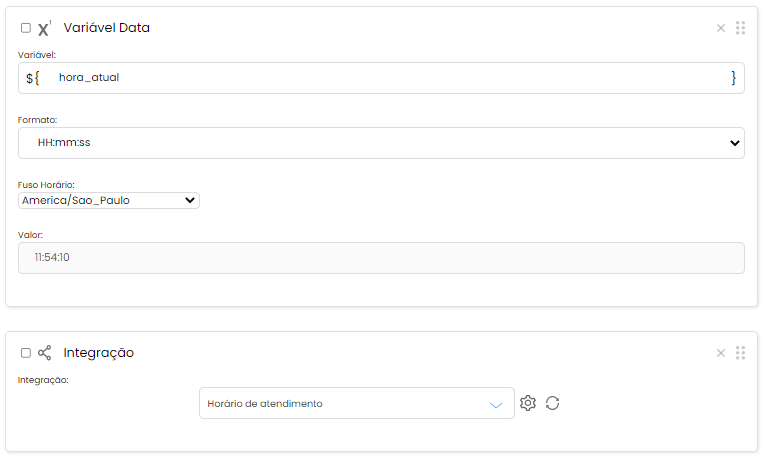Open the Formato dropdown showing HH:mm:ss
Screen dimensions: 765x460
381,143
